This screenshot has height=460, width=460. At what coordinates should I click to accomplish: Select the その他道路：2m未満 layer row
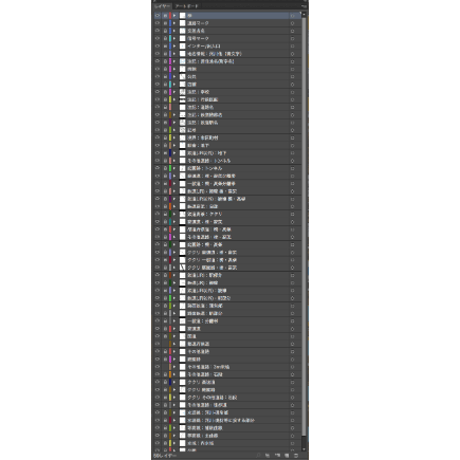point(227,367)
